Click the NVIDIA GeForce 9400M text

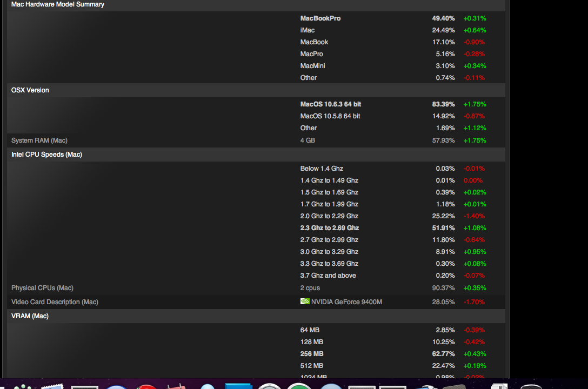(346, 302)
